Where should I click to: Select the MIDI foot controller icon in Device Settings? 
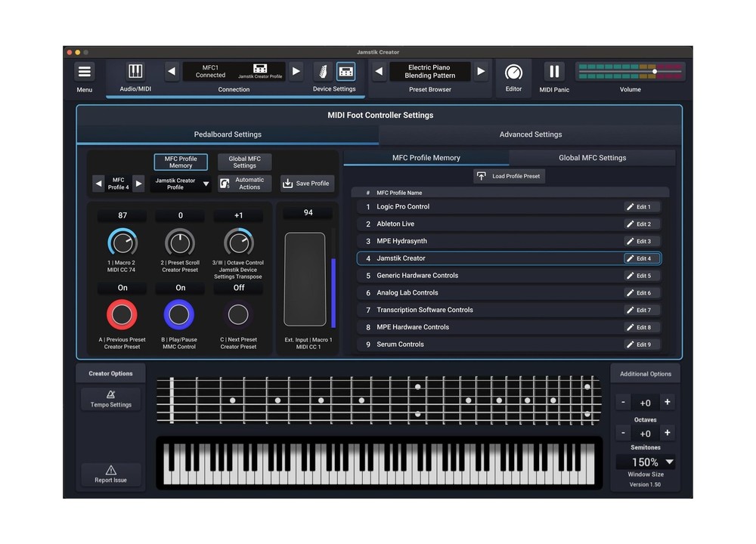click(346, 72)
